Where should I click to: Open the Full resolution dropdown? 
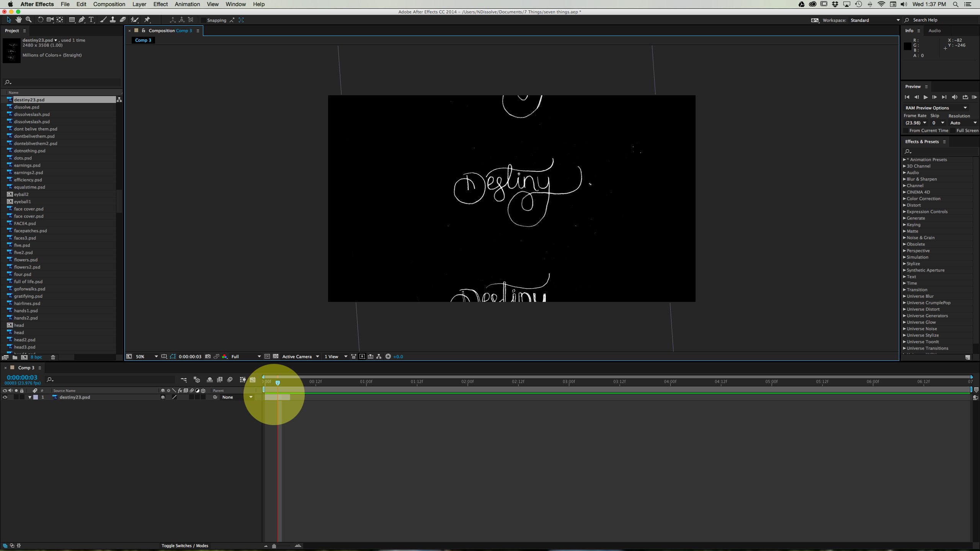tap(246, 356)
